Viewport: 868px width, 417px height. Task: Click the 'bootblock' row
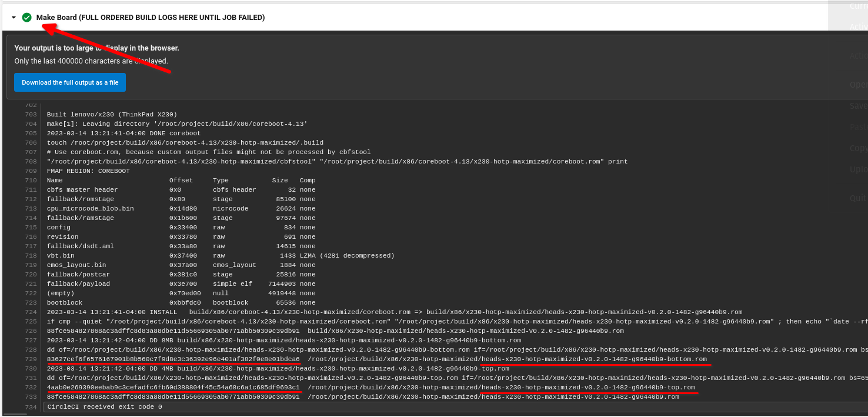pyautogui.click(x=181, y=303)
